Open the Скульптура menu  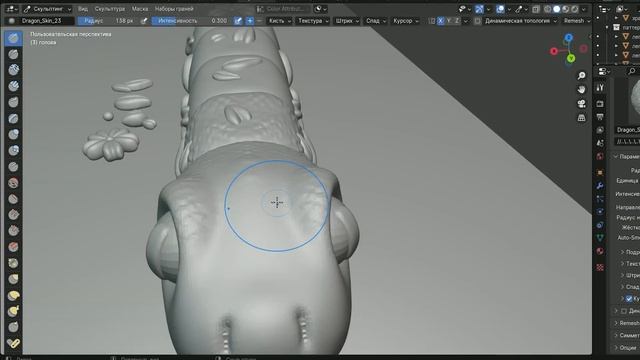(109, 9)
